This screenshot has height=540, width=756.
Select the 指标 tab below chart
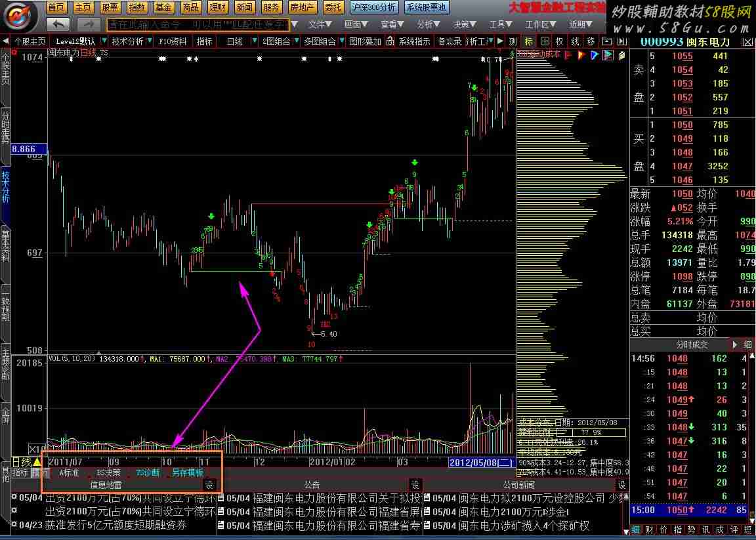(20, 472)
